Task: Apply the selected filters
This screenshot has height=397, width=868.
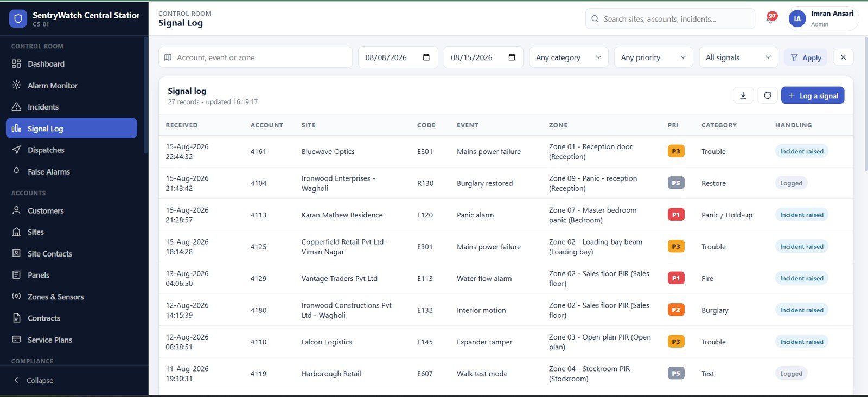Action: [806, 57]
